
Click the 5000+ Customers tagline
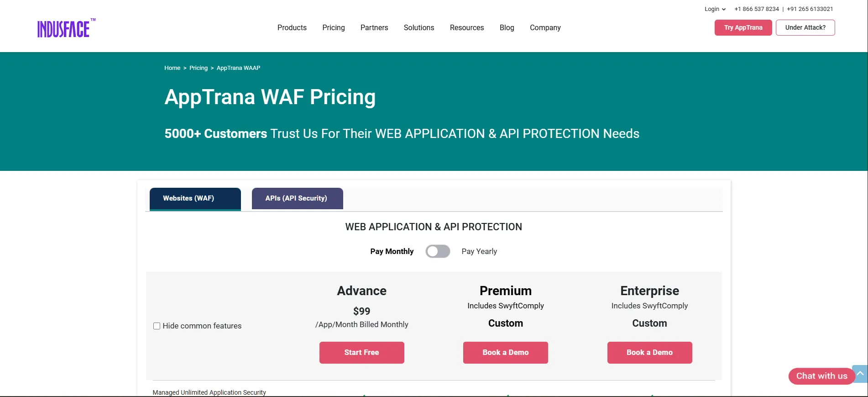pyautogui.click(x=402, y=133)
